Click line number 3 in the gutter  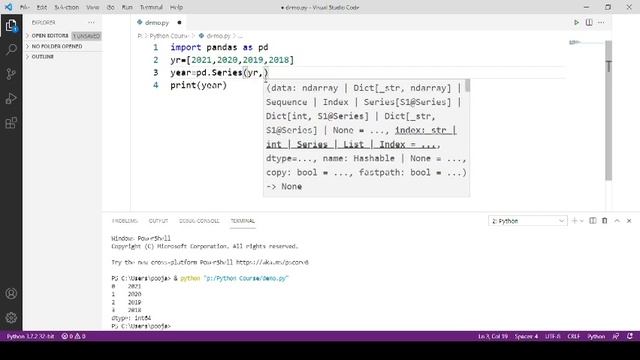pyautogui.click(x=156, y=73)
